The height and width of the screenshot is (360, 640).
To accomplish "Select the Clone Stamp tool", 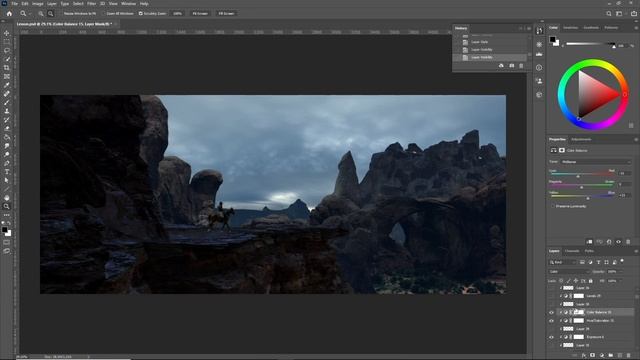I will (7, 111).
